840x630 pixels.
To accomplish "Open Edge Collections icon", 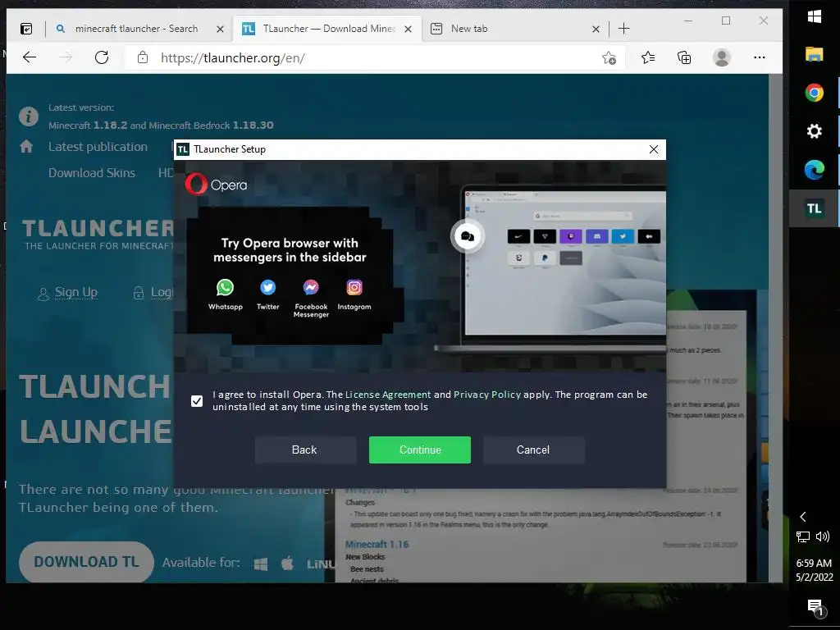I will [x=684, y=57].
